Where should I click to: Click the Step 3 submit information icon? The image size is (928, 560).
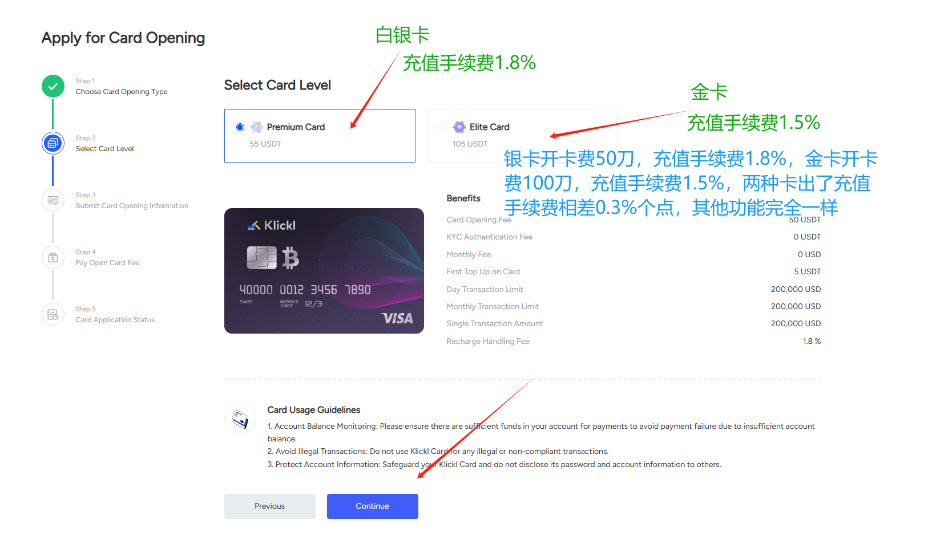coord(53,200)
